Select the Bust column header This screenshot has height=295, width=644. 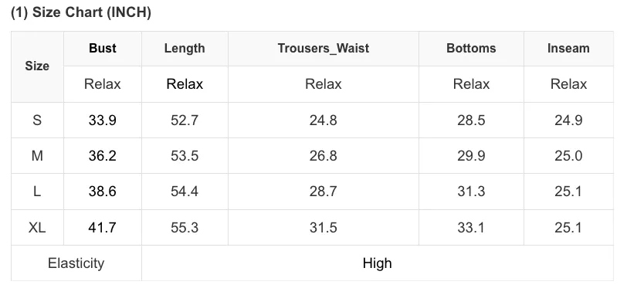point(102,48)
